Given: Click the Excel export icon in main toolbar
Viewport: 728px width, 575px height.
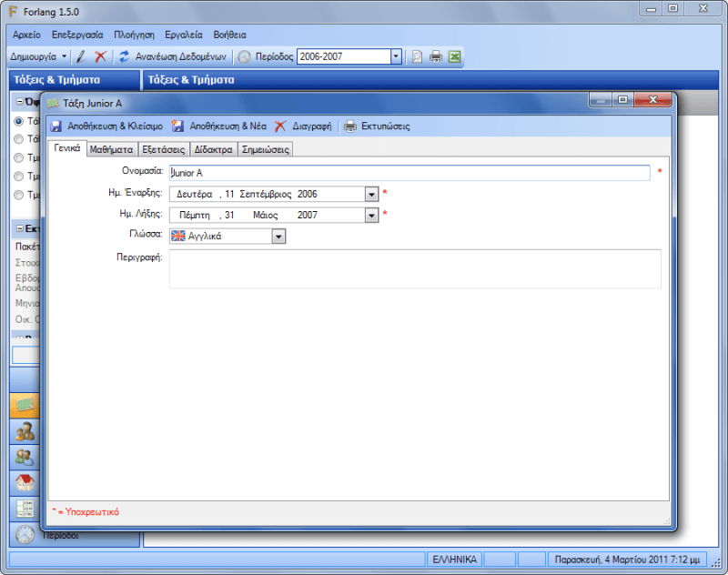Looking at the screenshot, I should click(x=454, y=56).
